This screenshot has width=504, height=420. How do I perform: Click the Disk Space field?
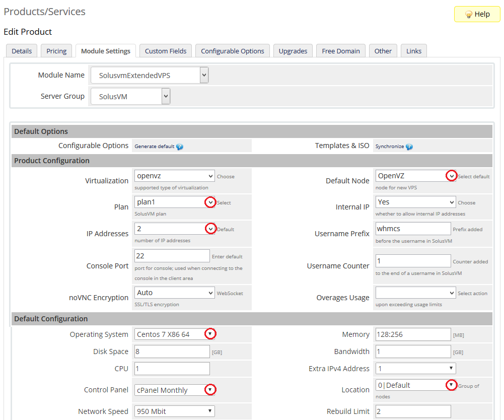click(172, 351)
